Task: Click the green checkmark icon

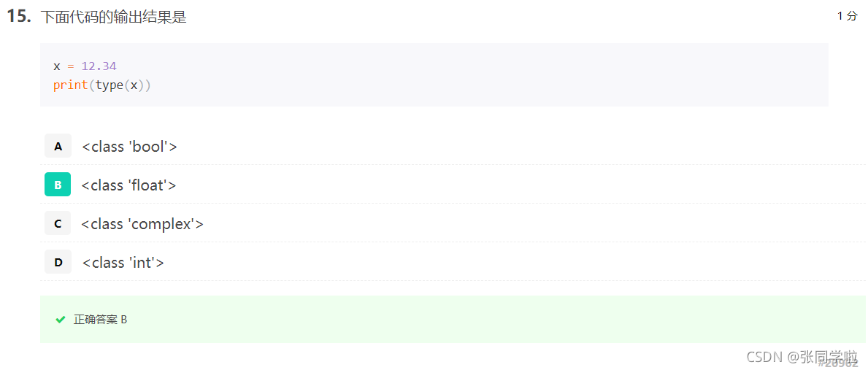Action: pyautogui.click(x=61, y=320)
